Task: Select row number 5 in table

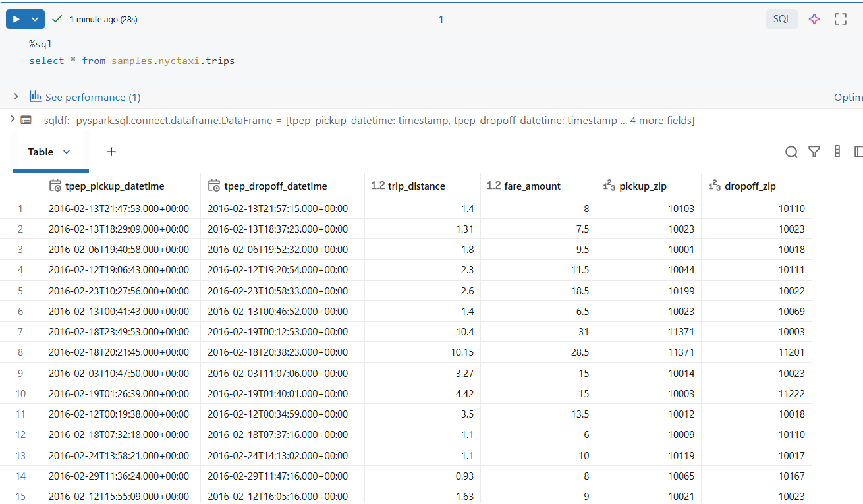Action: 20,291
